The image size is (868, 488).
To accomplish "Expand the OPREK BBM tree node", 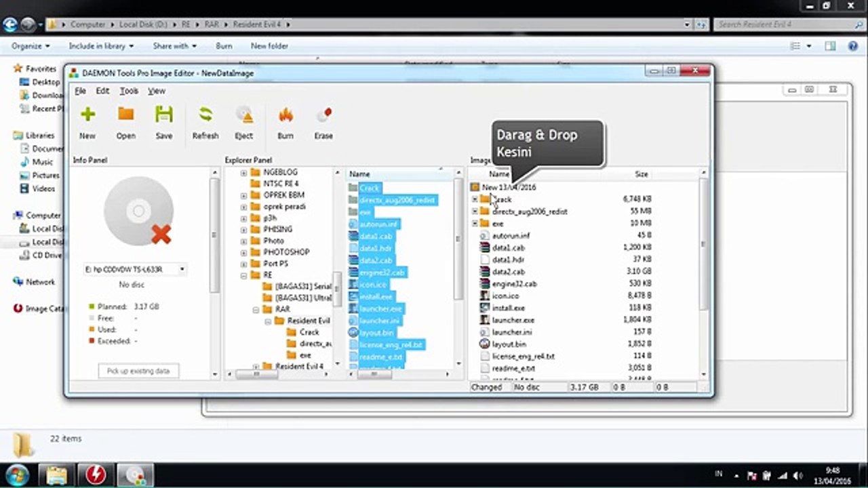I will click(243, 196).
